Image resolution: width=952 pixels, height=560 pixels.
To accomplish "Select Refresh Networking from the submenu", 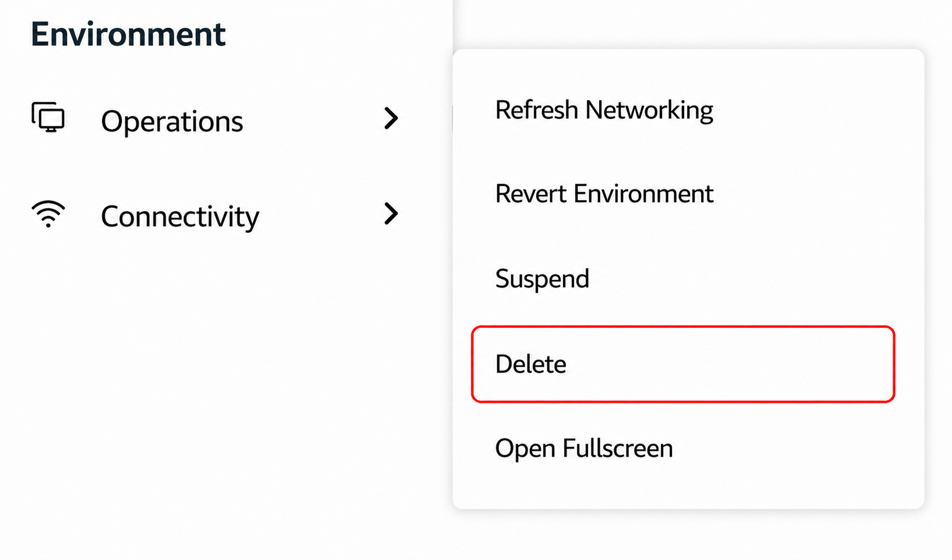I will (x=604, y=110).
